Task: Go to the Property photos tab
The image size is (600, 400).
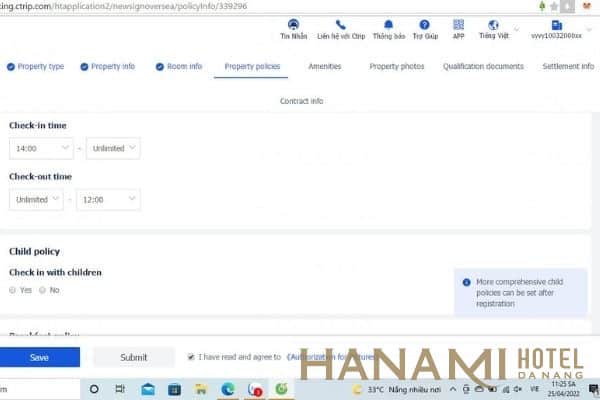Action: pos(396,67)
